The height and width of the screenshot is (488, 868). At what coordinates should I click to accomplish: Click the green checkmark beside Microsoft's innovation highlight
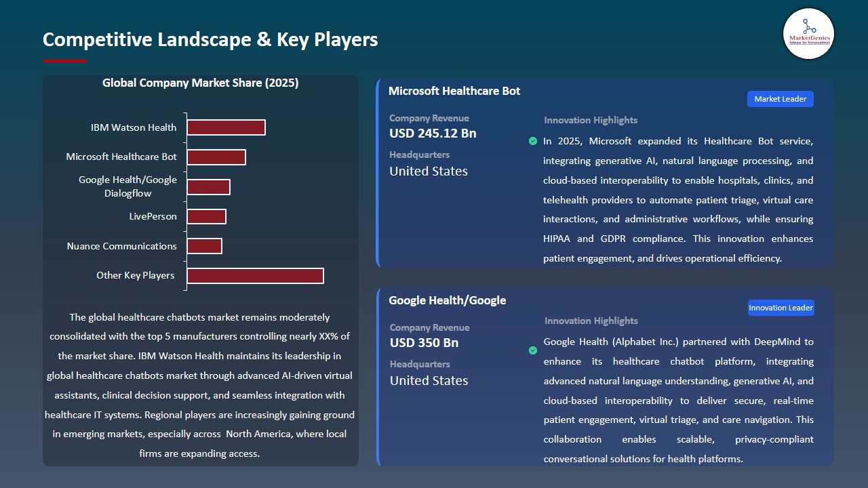coord(533,141)
